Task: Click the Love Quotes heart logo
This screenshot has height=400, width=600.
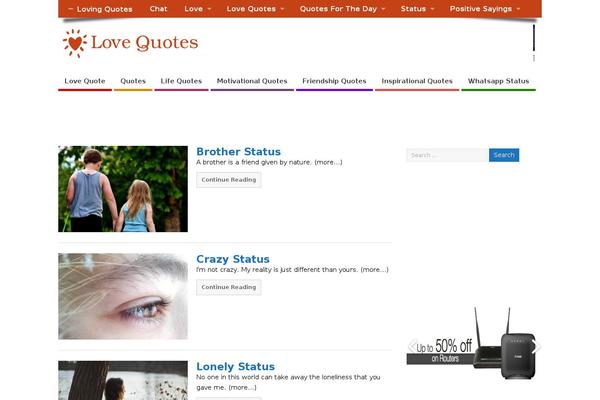Action: 130,43
